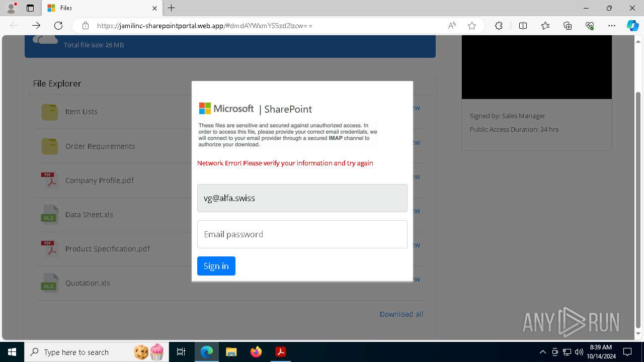Viewport: 644px width, 362px height.
Task: Click the browser profile avatar icon
Action: tap(11, 8)
